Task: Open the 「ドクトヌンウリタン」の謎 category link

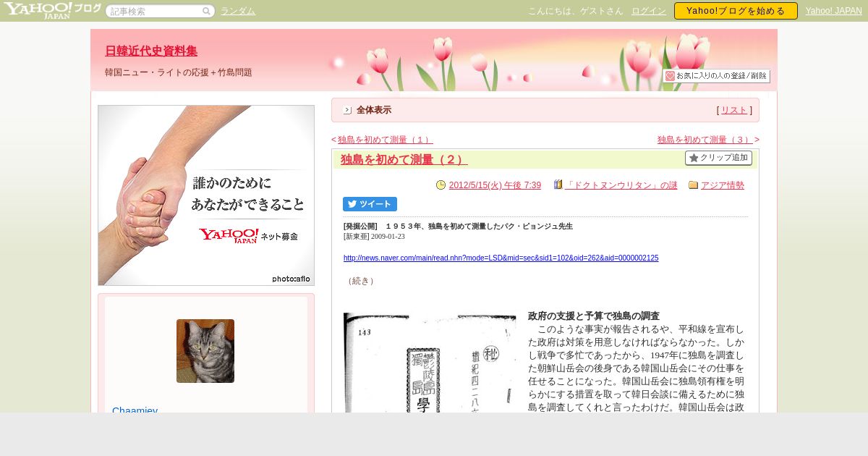Action: point(621,185)
